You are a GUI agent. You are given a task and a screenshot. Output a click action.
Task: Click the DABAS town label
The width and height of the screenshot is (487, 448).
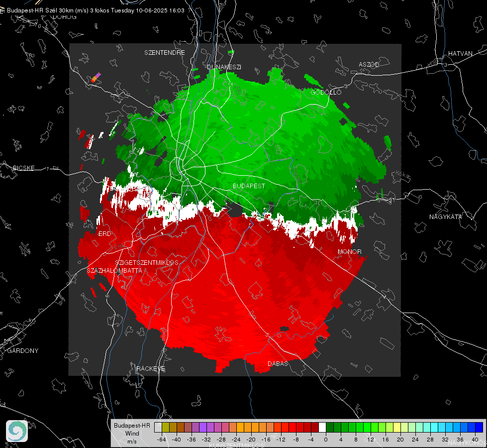click(x=278, y=364)
